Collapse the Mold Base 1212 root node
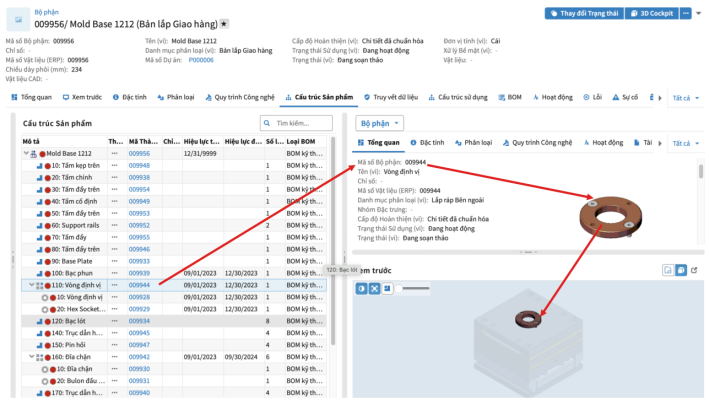The width and height of the screenshot is (709, 400). (26, 154)
